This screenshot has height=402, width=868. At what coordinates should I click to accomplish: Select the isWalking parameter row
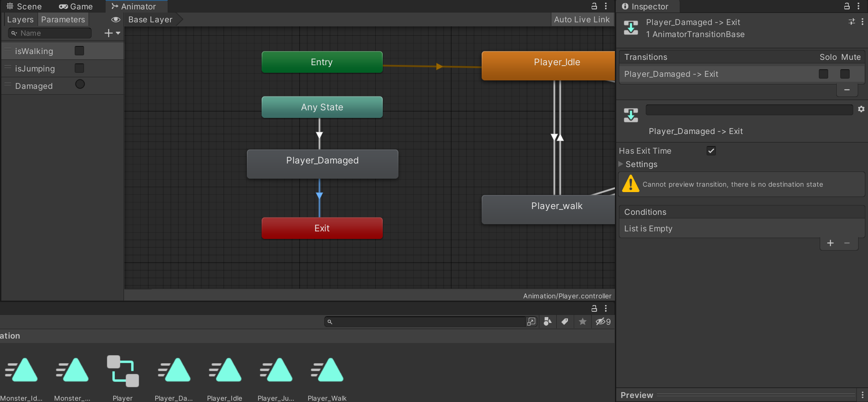63,51
